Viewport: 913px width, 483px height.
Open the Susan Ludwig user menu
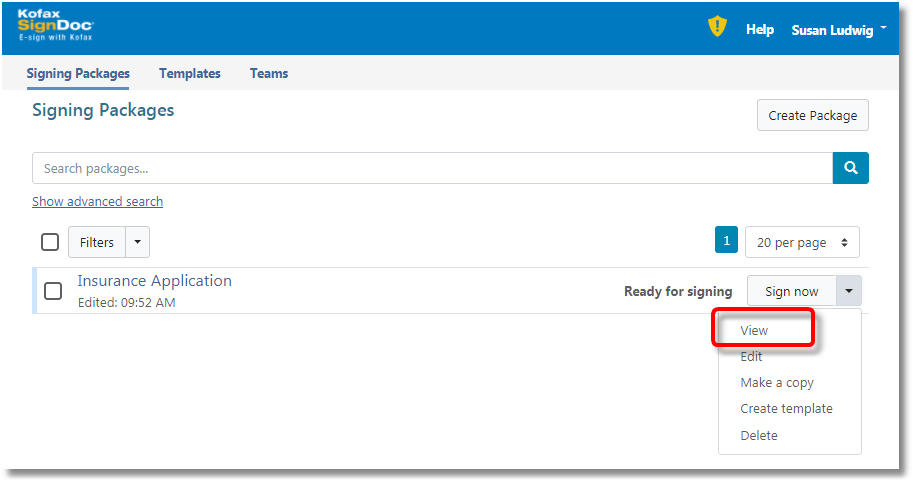[838, 30]
